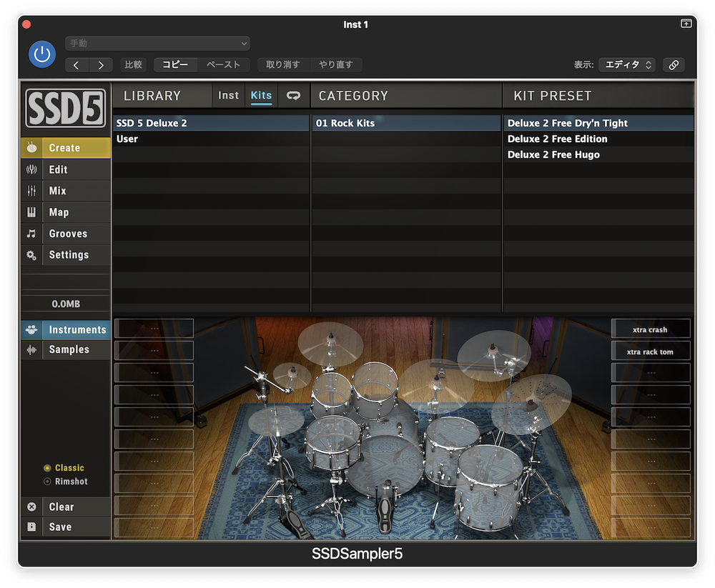The image size is (715, 588).
Task: Click the window expand icon top right
Action: [686, 24]
